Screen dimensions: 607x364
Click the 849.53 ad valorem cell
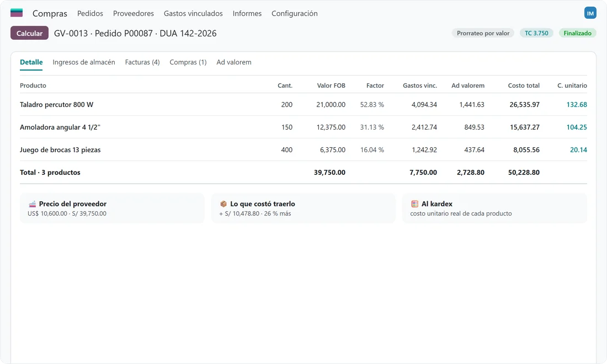pyautogui.click(x=474, y=127)
